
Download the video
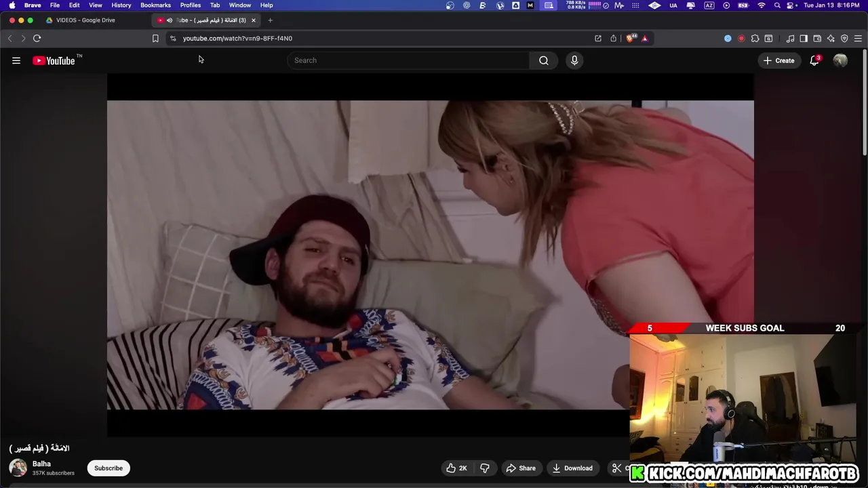572,468
